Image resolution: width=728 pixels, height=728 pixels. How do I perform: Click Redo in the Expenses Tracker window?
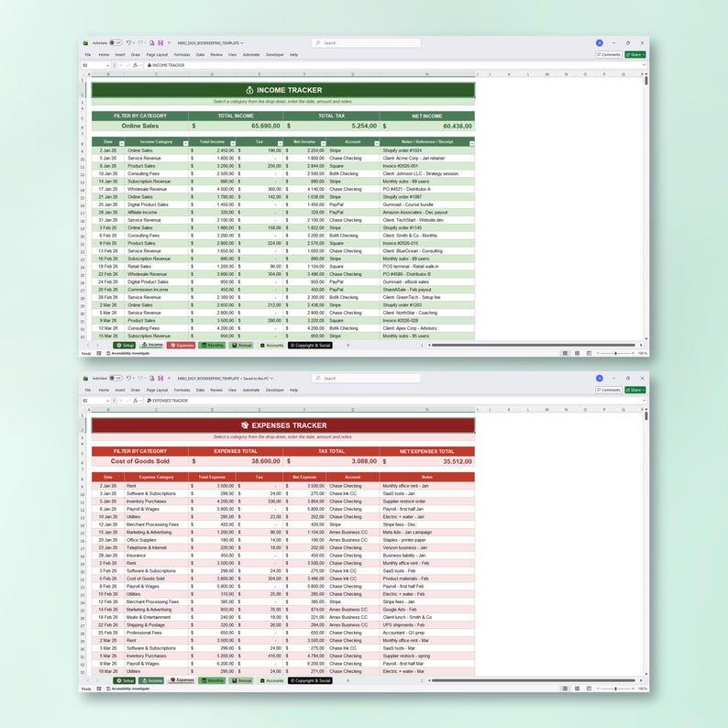(x=140, y=379)
